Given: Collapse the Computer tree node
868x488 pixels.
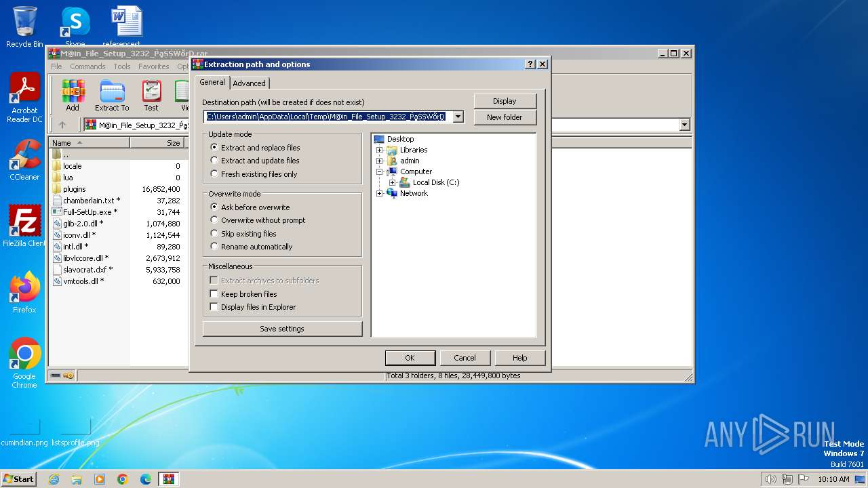Looking at the screenshot, I should pyautogui.click(x=379, y=171).
